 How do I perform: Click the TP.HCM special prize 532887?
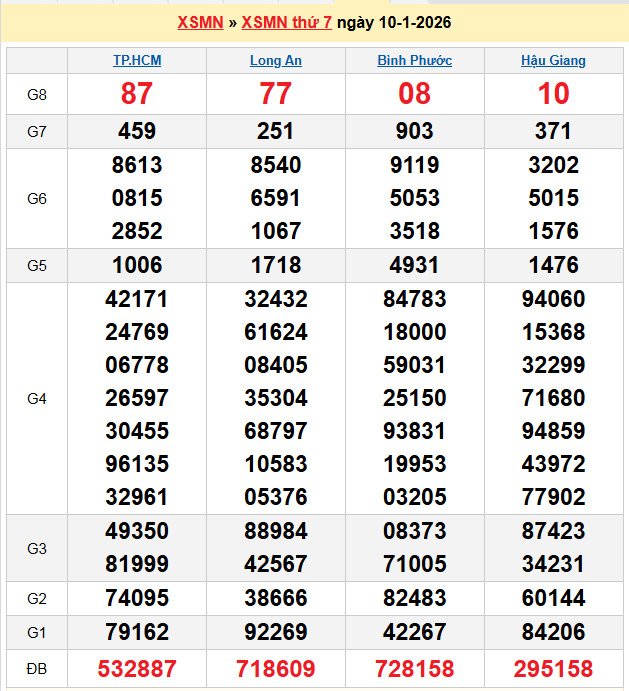pos(137,668)
